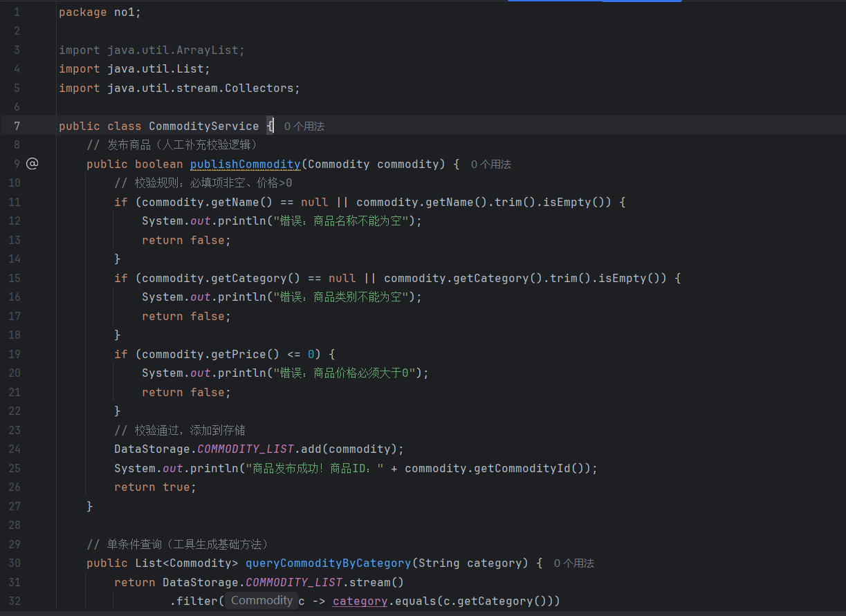Click the comment '// 校验规则：必填项非空、价格>0'
Viewport: 846px width, 616px height.
[x=203, y=183]
